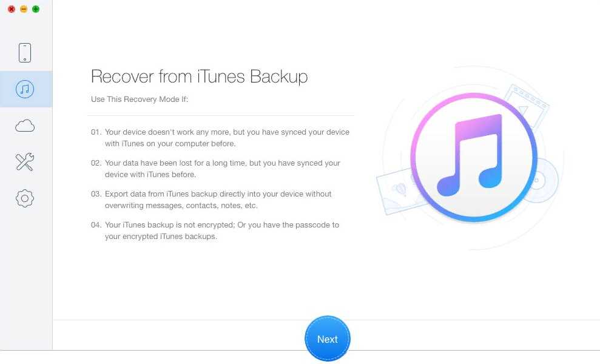Click the large iTunes logo illustration
The height and width of the screenshot is (364, 600).
[x=474, y=157]
